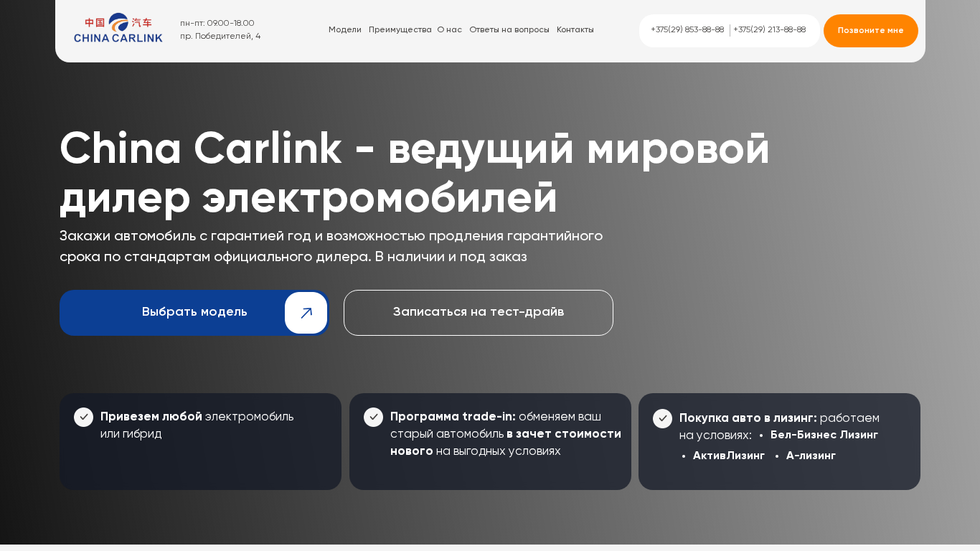The height and width of the screenshot is (551, 980).
Task: Call the number +375(29) 853-88-88
Action: pyautogui.click(x=687, y=30)
